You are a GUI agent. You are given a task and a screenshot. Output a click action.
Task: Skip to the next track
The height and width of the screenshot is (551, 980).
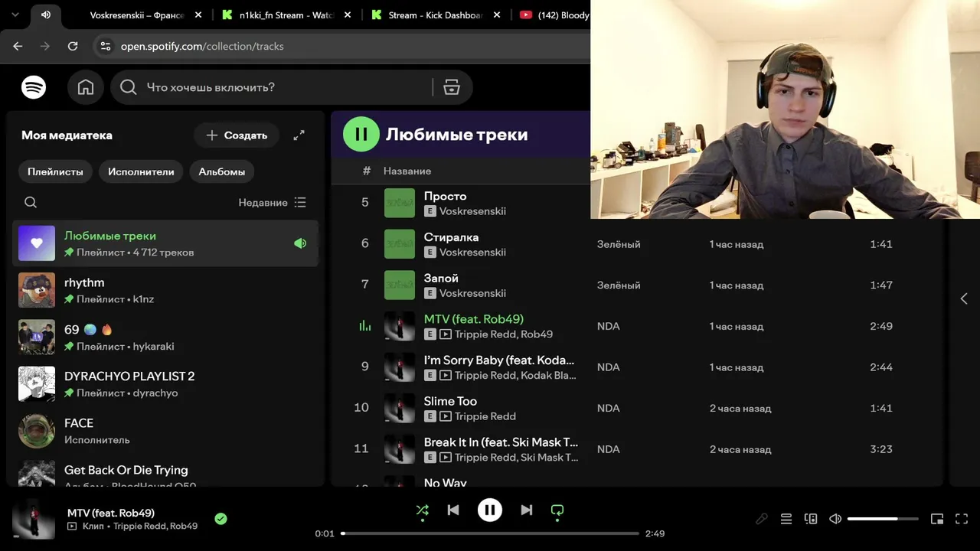(x=527, y=510)
